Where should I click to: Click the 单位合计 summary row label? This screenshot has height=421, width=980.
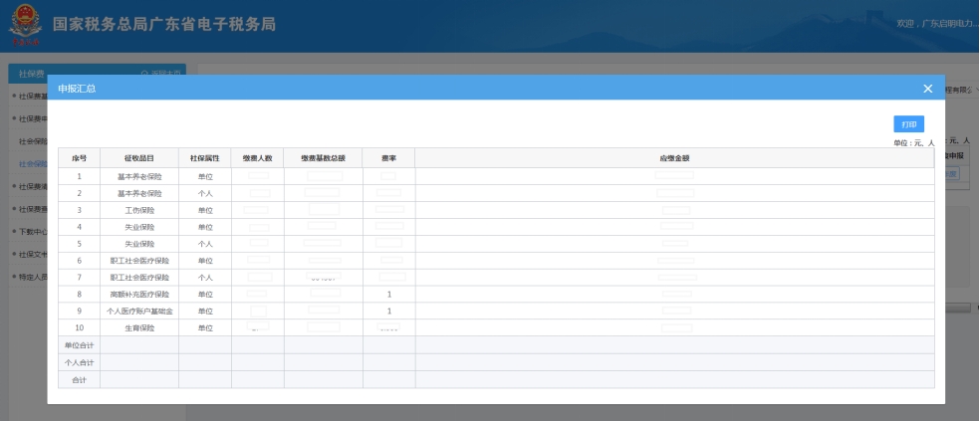[79, 345]
